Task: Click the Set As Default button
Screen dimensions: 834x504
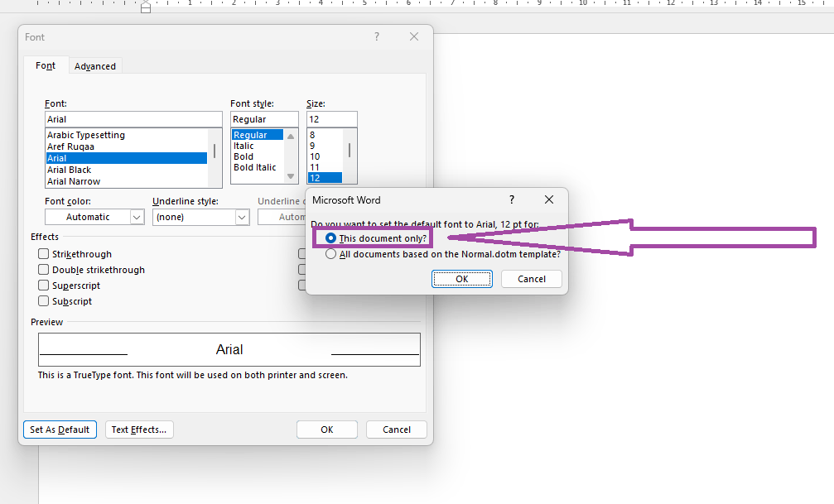Action: tap(59, 430)
